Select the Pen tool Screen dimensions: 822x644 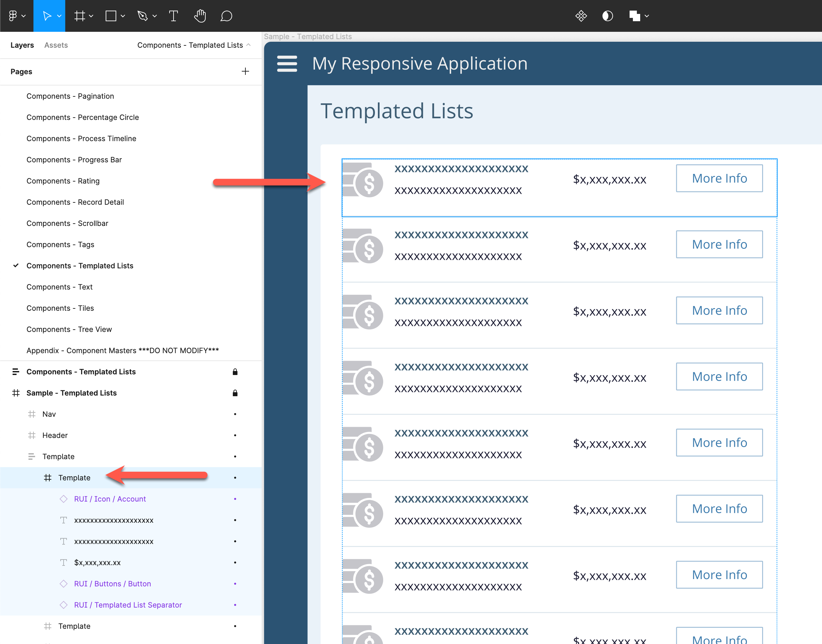[x=142, y=16]
